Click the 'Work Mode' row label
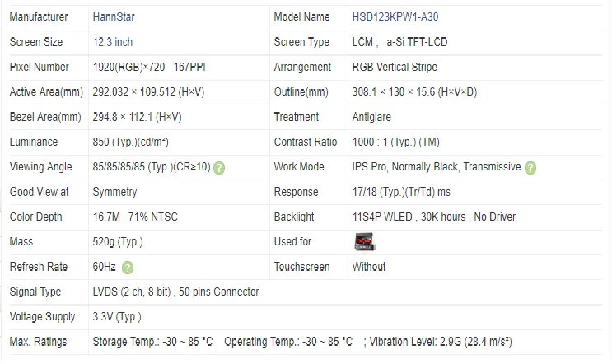The image size is (612, 364). 299,167
